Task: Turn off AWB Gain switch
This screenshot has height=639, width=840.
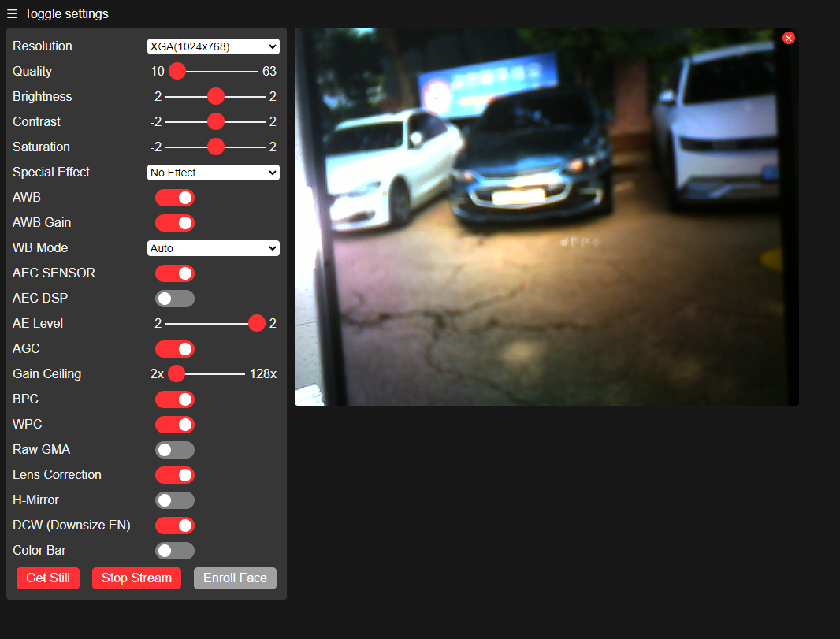Action: click(x=175, y=223)
